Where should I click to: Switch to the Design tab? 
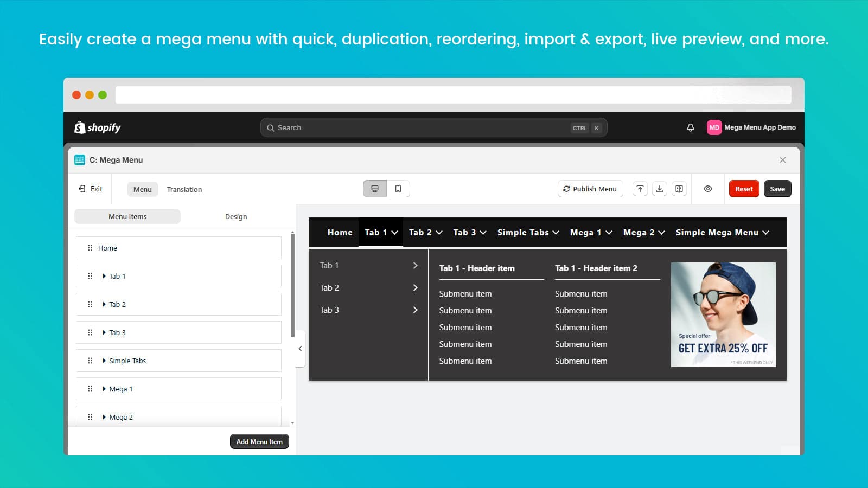(236, 216)
